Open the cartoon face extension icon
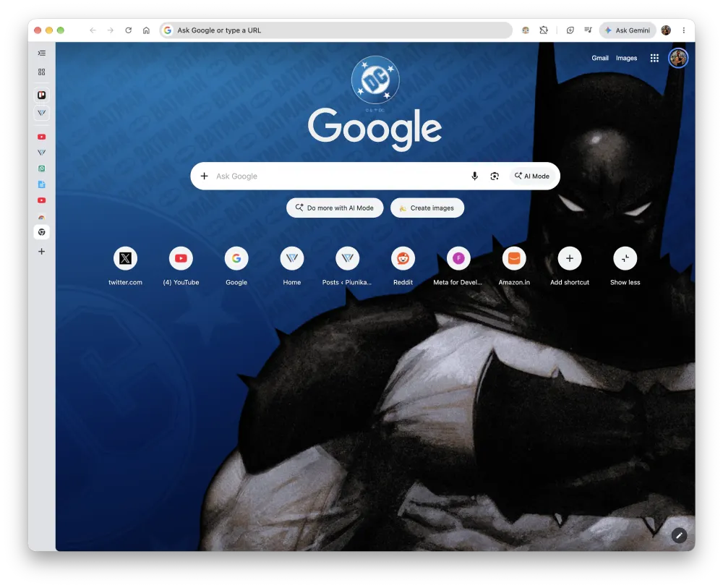Image resolution: width=723 pixels, height=588 pixels. (x=525, y=30)
